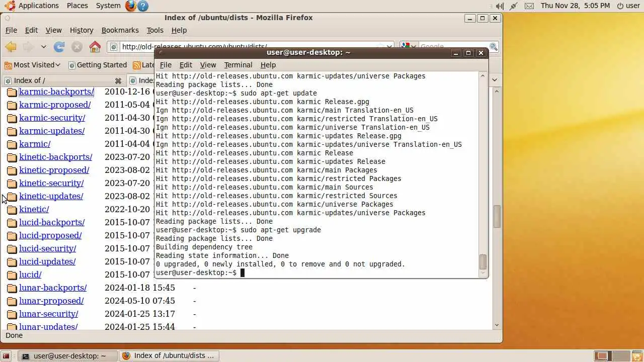Image resolution: width=644 pixels, height=362 pixels.
Task: Click the folder icon beside karmic-proposed/
Action: click(12, 105)
